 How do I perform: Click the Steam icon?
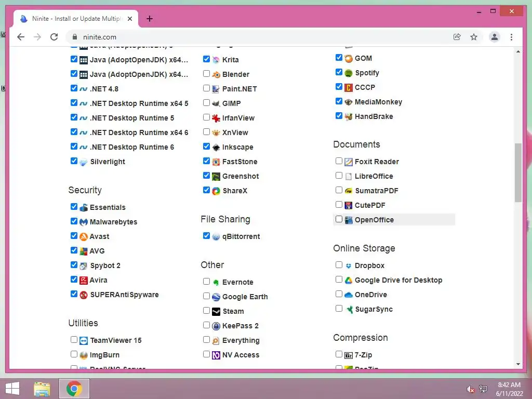(216, 312)
